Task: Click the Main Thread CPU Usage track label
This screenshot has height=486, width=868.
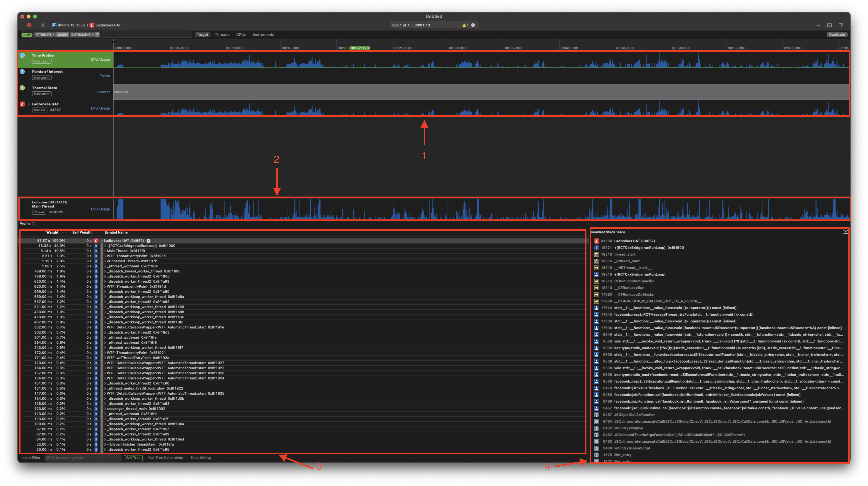Action: [x=100, y=209]
